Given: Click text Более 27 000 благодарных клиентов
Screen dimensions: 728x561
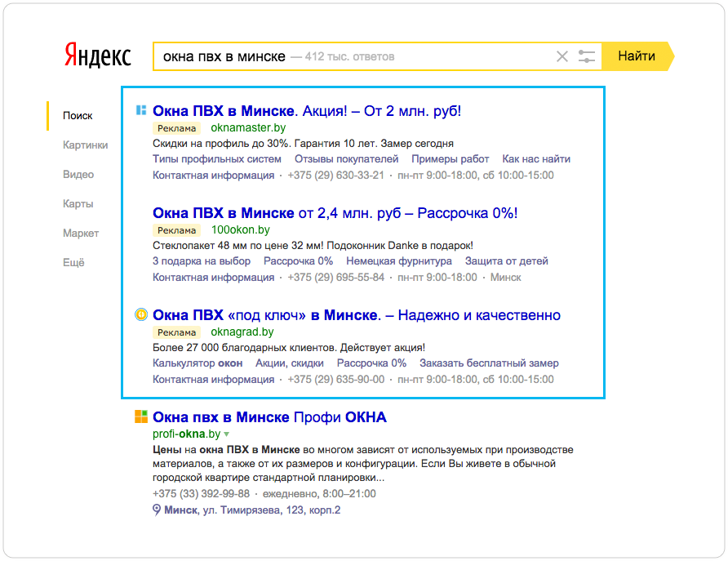Looking at the screenshot, I should pos(245,348).
